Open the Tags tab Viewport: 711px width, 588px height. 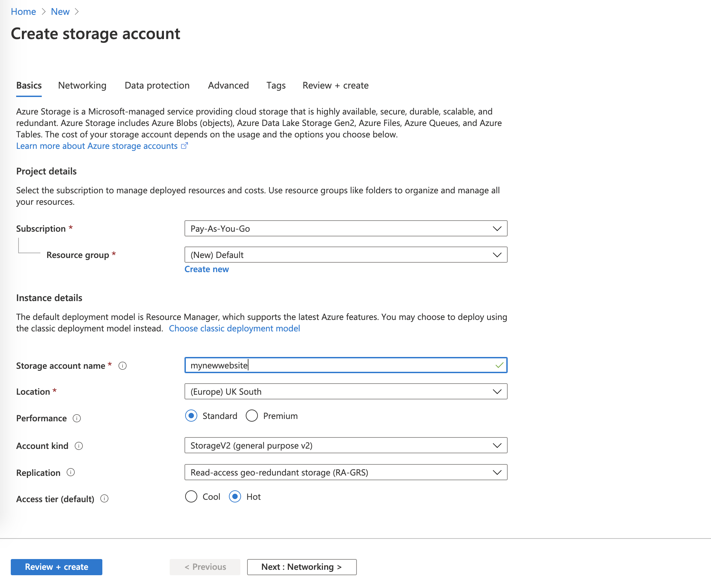[276, 85]
